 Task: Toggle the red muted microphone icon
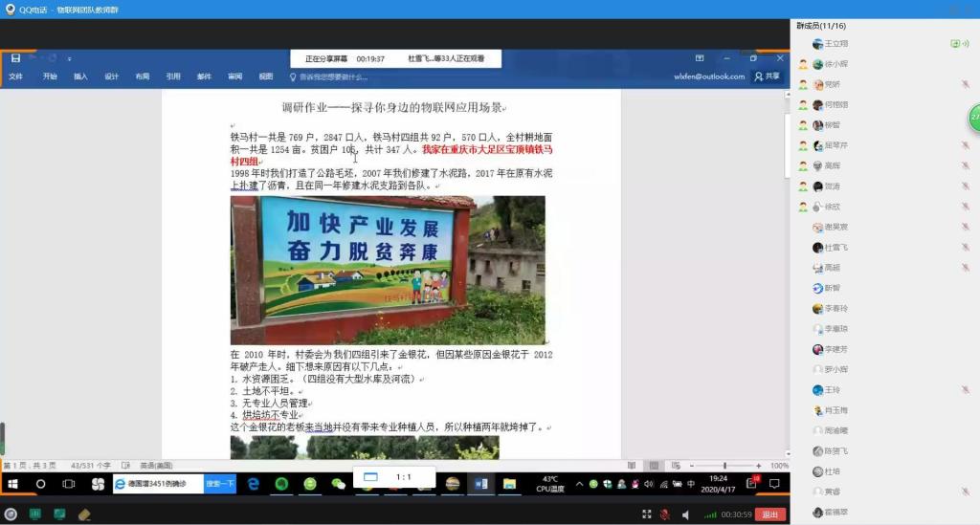tap(664, 514)
